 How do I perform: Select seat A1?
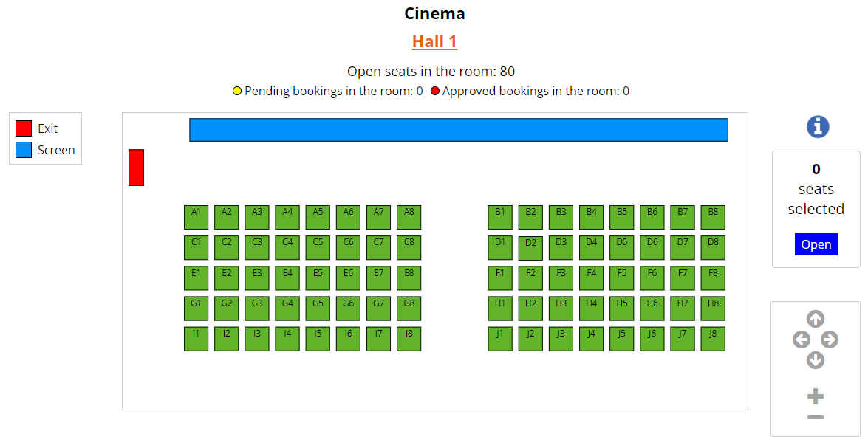(x=196, y=218)
